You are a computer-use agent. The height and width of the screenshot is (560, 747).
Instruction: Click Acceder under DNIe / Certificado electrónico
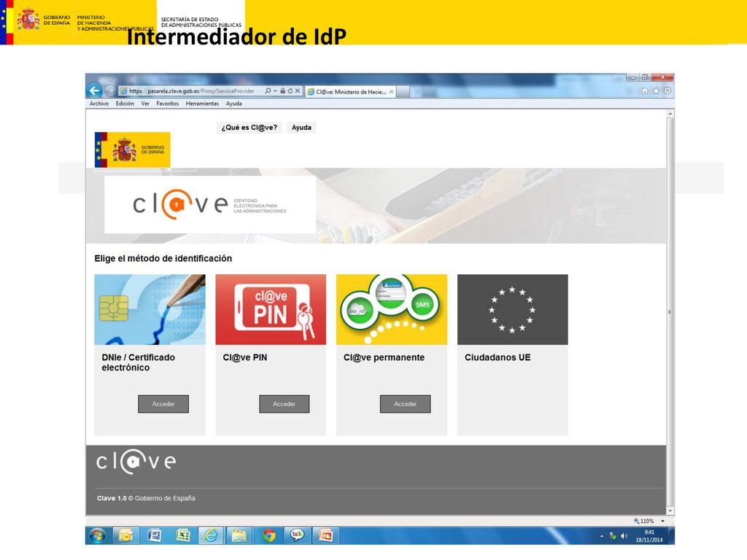pyautogui.click(x=163, y=404)
